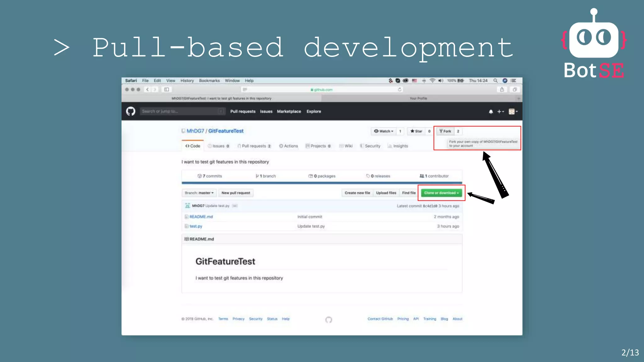Image resolution: width=644 pixels, height=362 pixels.
Task: Open the Wi-Fi status icon in menu bar
Action: pyautogui.click(x=432, y=80)
